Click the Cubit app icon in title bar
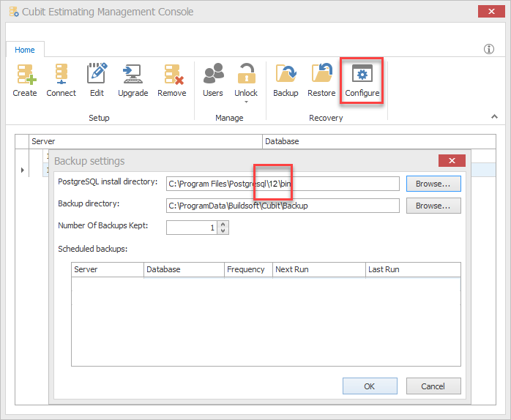Screen dimensions: 511x420 click(14, 12)
